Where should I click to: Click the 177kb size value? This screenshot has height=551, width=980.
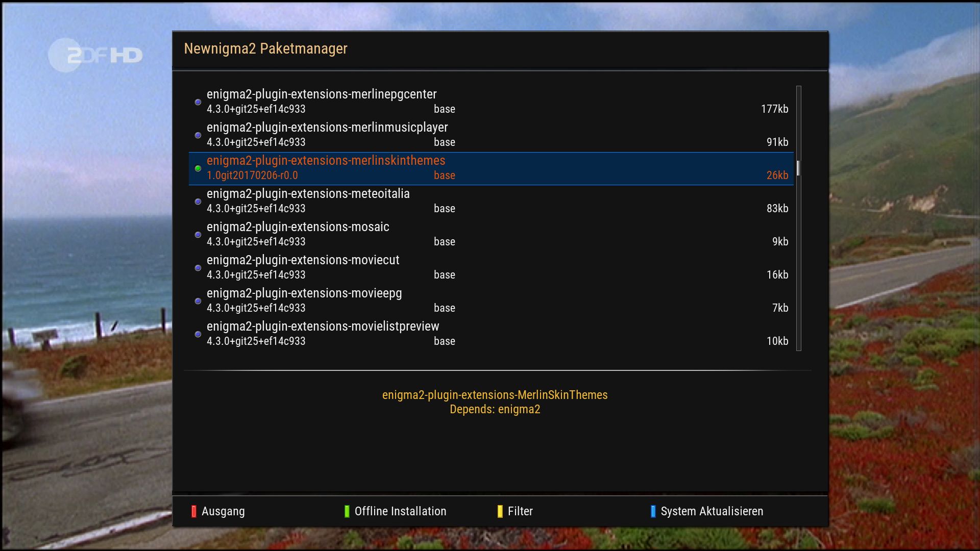(774, 109)
